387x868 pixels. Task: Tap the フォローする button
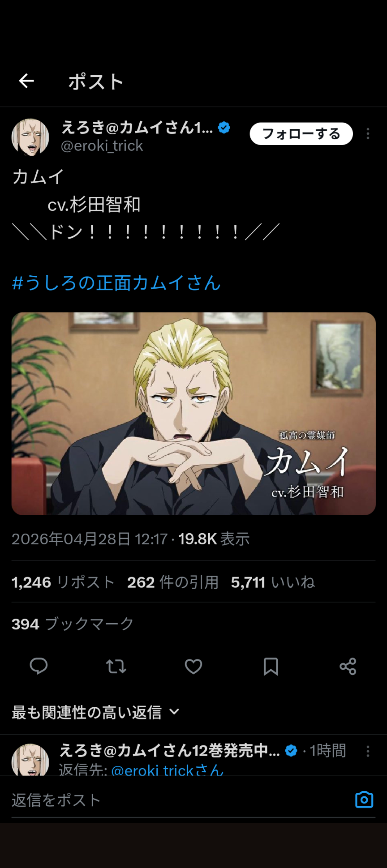(x=301, y=134)
